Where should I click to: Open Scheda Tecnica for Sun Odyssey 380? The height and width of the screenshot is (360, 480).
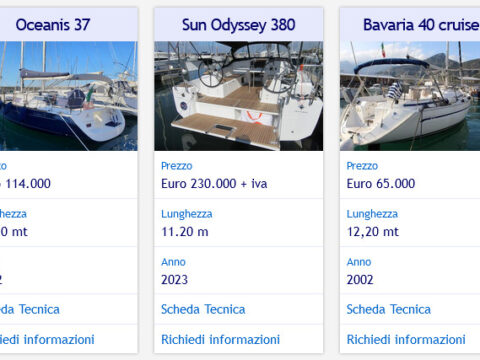coord(203,309)
